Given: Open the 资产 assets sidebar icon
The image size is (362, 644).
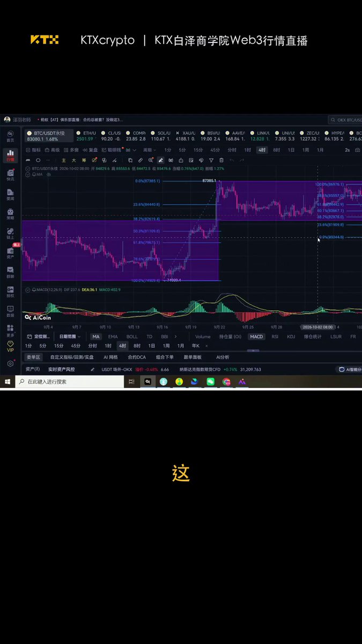Looking at the screenshot, I should click(x=10, y=253).
